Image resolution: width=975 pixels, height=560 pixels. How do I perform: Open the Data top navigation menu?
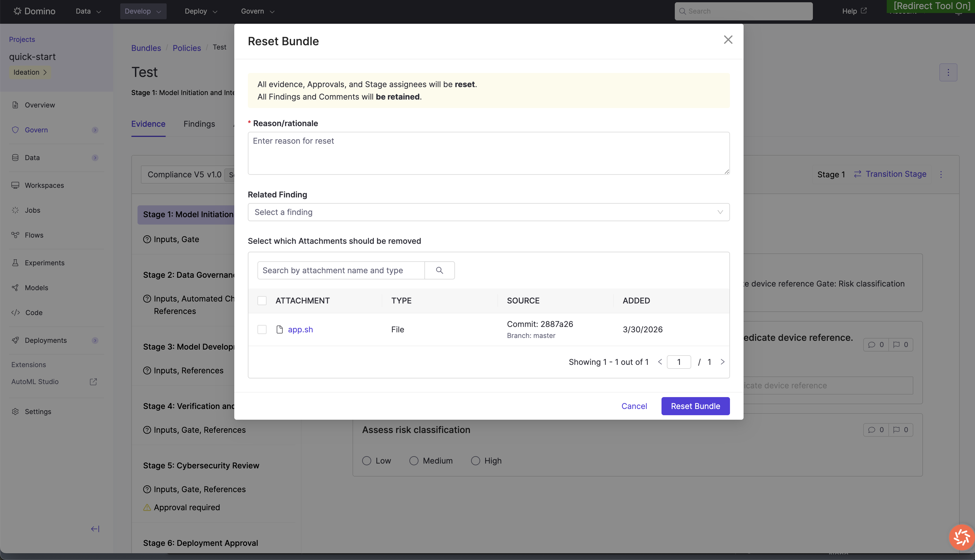point(88,11)
